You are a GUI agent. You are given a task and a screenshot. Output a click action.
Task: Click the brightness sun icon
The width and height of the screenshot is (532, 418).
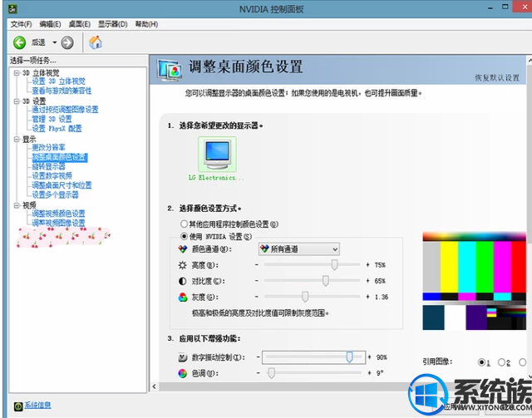(x=183, y=265)
